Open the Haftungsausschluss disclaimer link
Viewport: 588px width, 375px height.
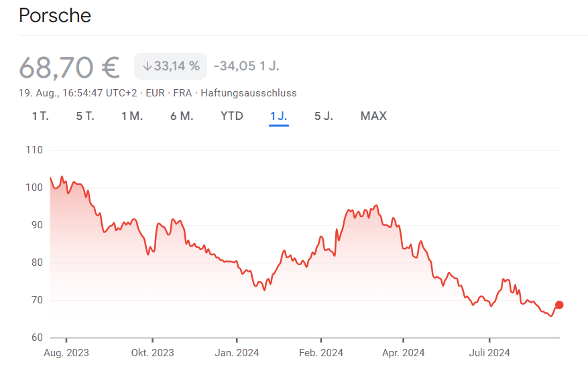[249, 93]
